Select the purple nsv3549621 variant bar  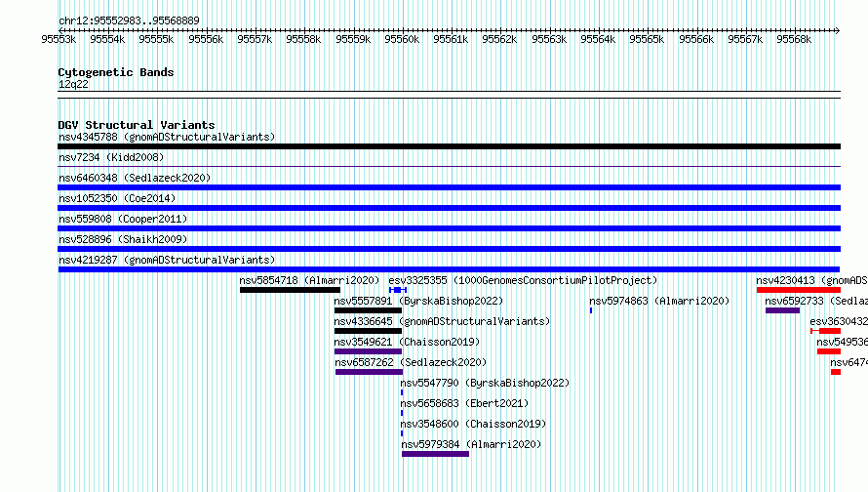368,351
